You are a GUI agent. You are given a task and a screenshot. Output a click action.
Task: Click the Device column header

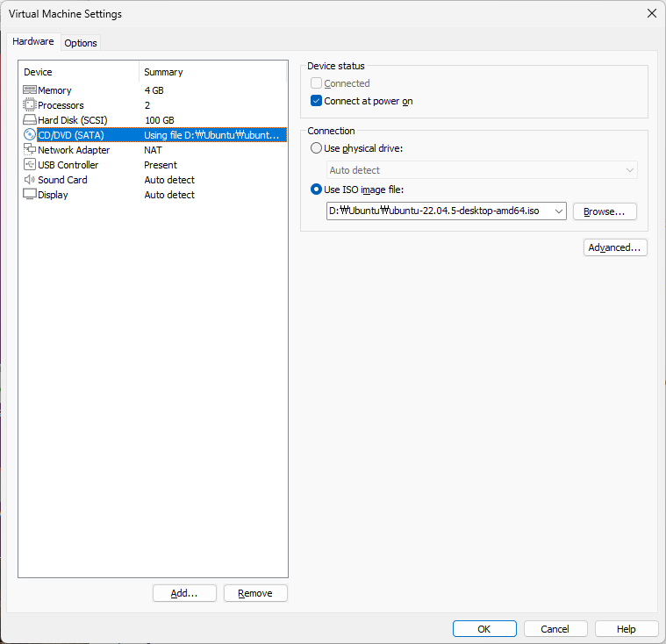tap(38, 72)
